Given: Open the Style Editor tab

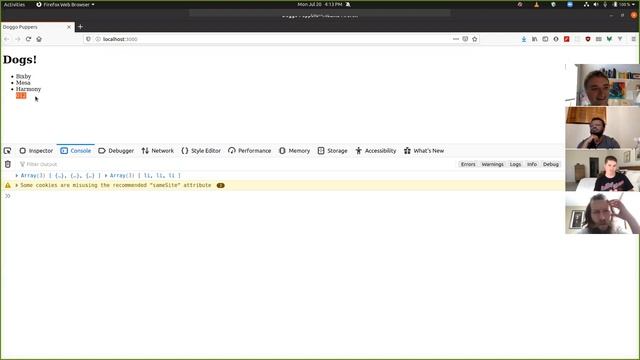Looking at the screenshot, I should 201,151.
